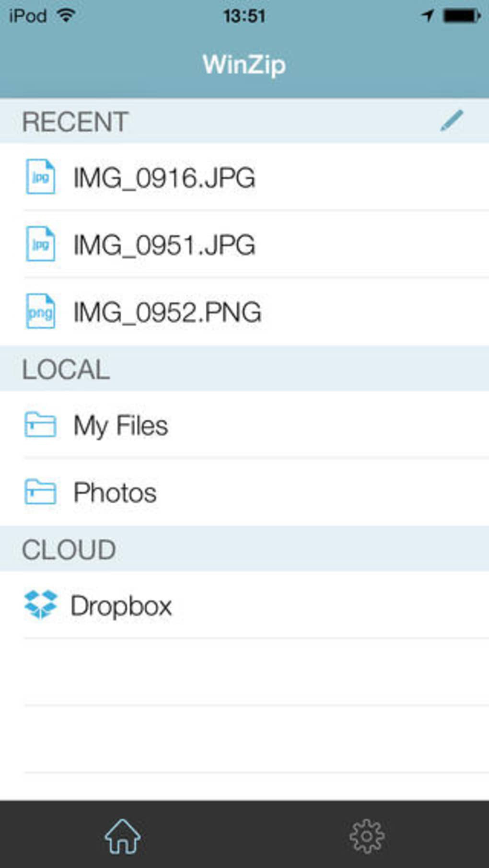Open the Settings gear tab

[367, 836]
